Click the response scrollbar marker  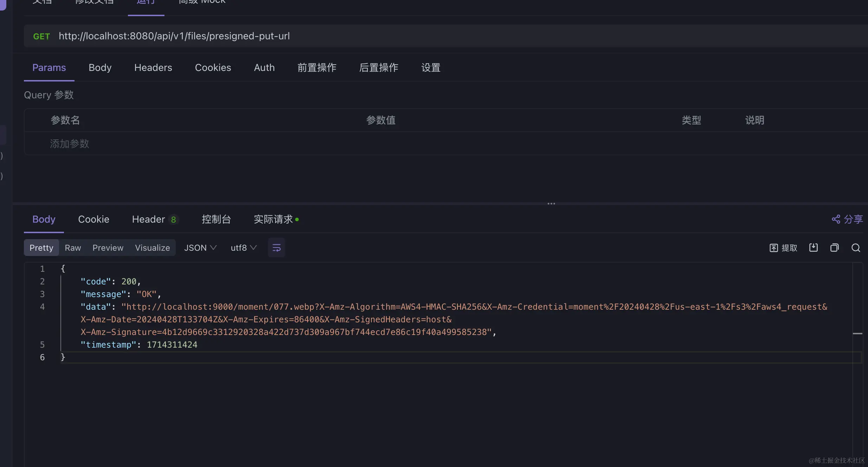coord(857,333)
